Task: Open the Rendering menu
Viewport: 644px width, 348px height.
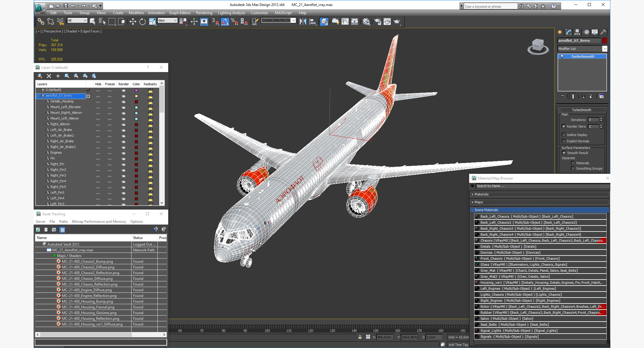Action: click(x=204, y=13)
